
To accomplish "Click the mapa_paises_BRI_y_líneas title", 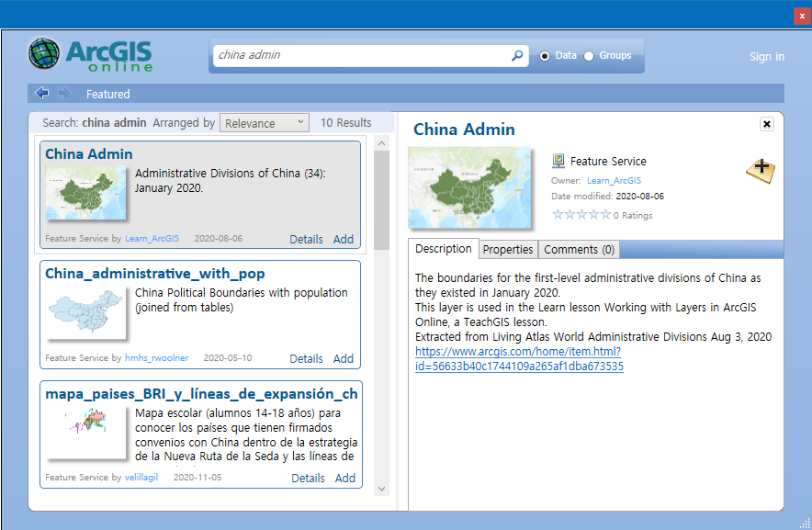I will [x=201, y=394].
